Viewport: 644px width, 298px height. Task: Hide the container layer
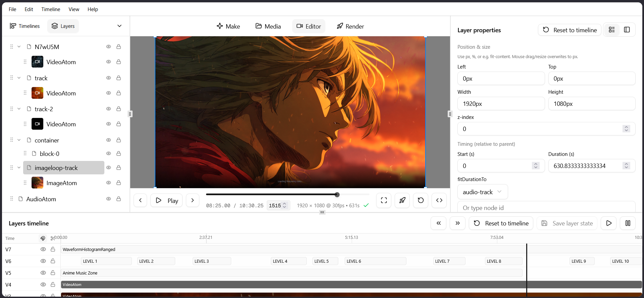pyautogui.click(x=108, y=140)
